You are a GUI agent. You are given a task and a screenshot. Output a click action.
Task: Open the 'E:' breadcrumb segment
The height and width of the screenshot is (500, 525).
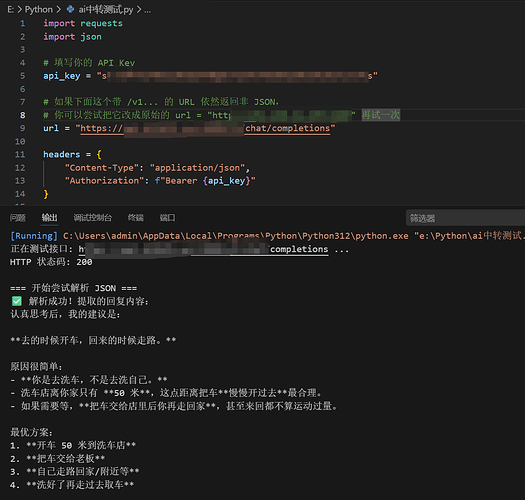click(x=11, y=10)
